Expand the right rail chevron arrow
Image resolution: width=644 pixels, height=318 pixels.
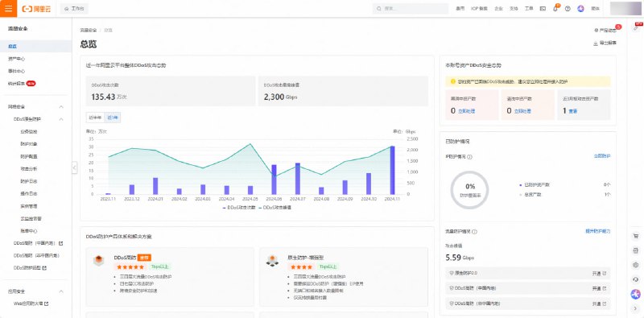pyautogui.click(x=636, y=308)
